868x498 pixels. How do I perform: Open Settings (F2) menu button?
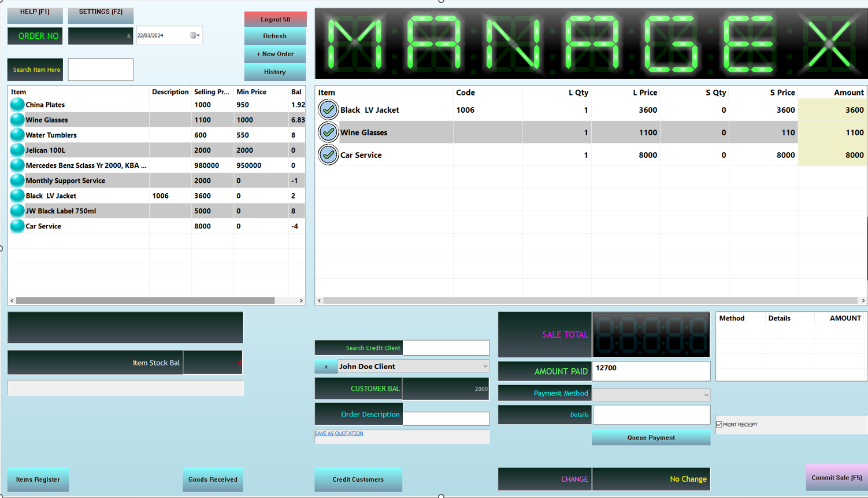click(101, 13)
